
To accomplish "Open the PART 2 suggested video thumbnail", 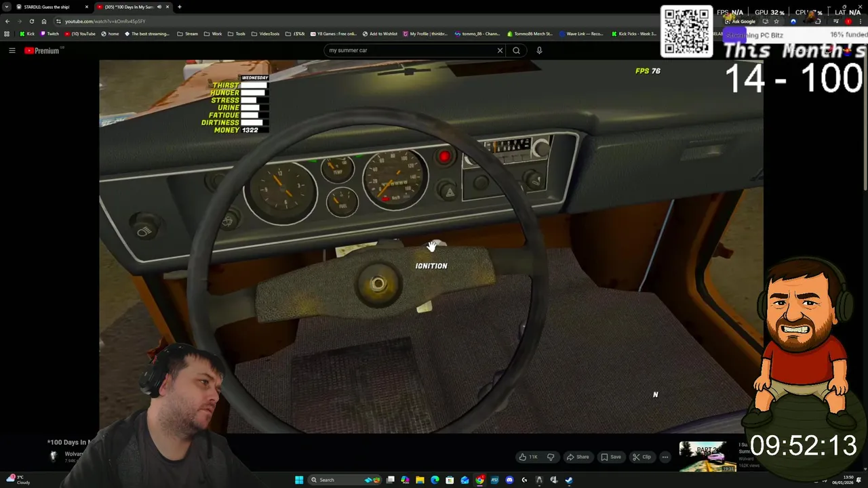I will 707,457.
